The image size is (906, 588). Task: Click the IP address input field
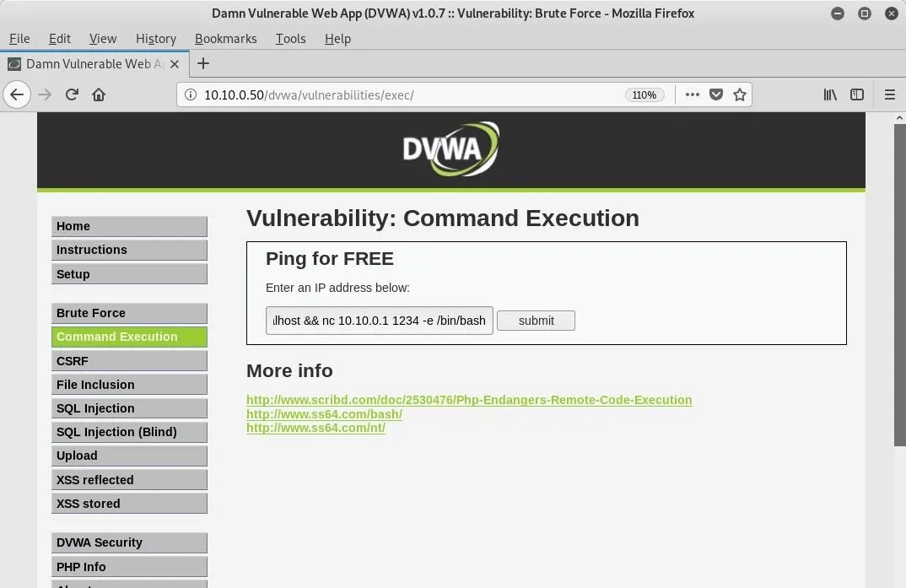point(379,321)
